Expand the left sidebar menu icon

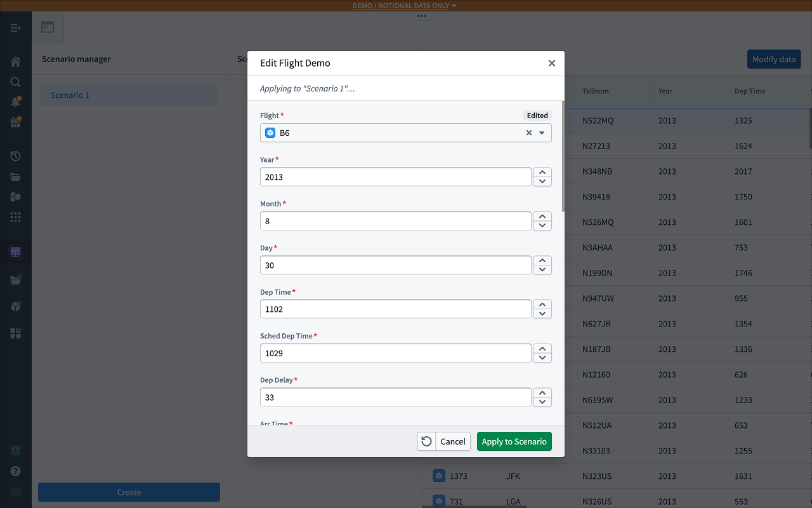click(15, 28)
